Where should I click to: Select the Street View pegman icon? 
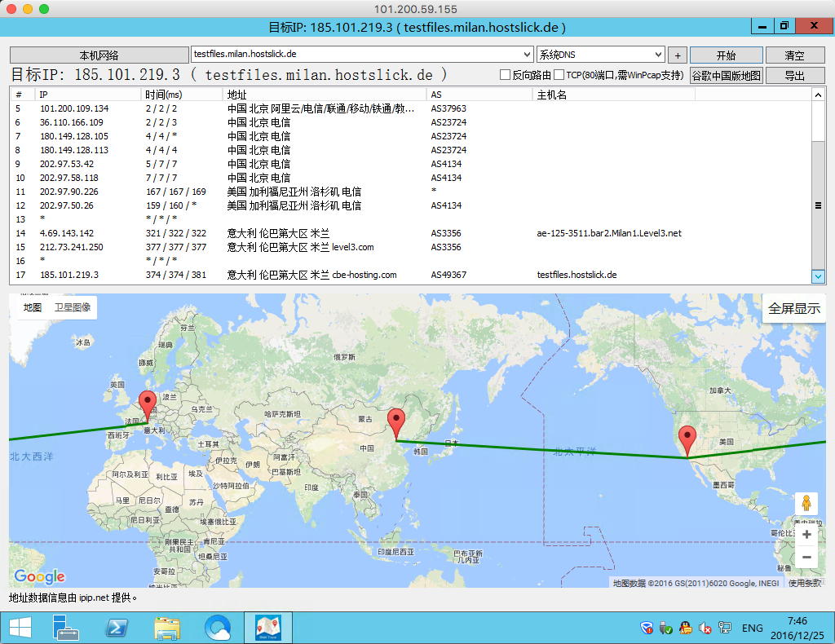click(806, 503)
